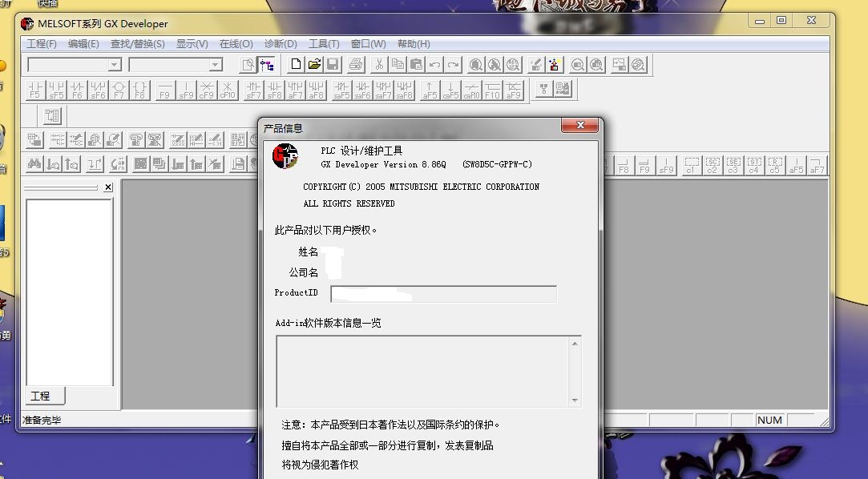
Task: Open the 帮助(H) menu
Action: (x=414, y=44)
